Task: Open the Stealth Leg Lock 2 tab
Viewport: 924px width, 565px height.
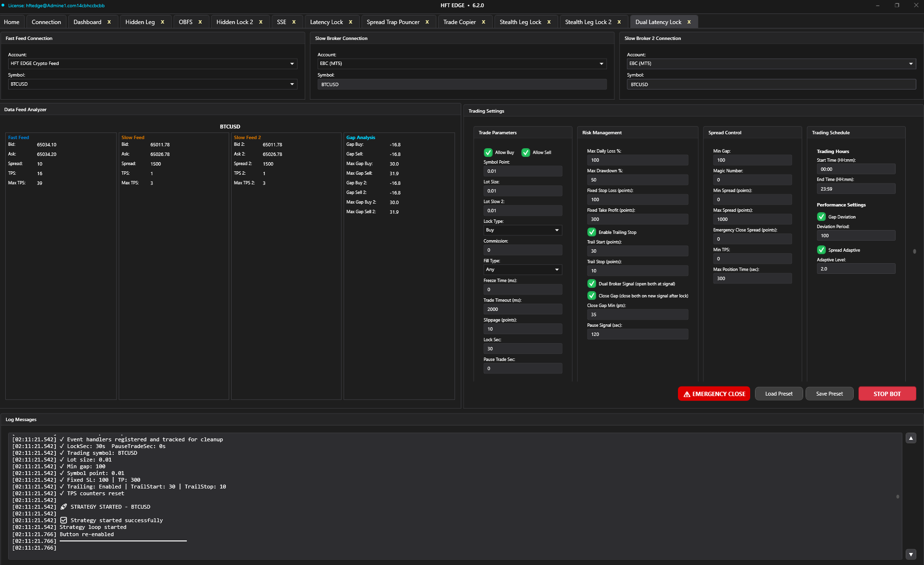Action: coord(588,22)
